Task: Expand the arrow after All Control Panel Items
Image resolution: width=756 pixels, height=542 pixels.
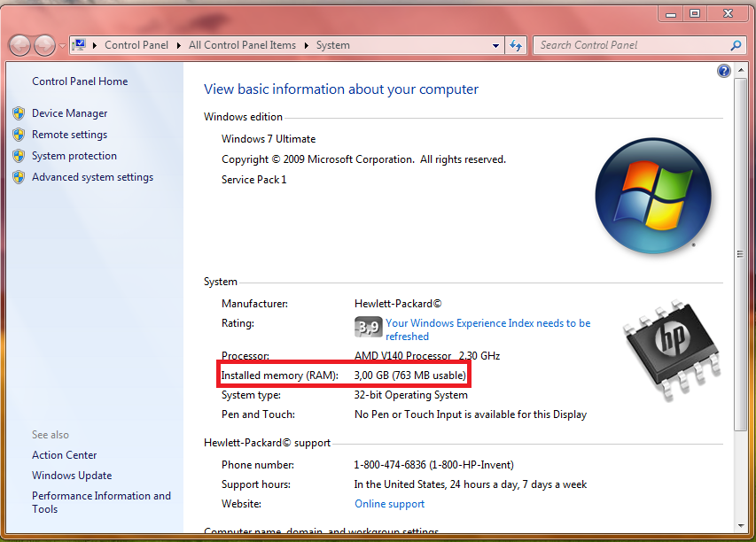Action: pos(306,45)
